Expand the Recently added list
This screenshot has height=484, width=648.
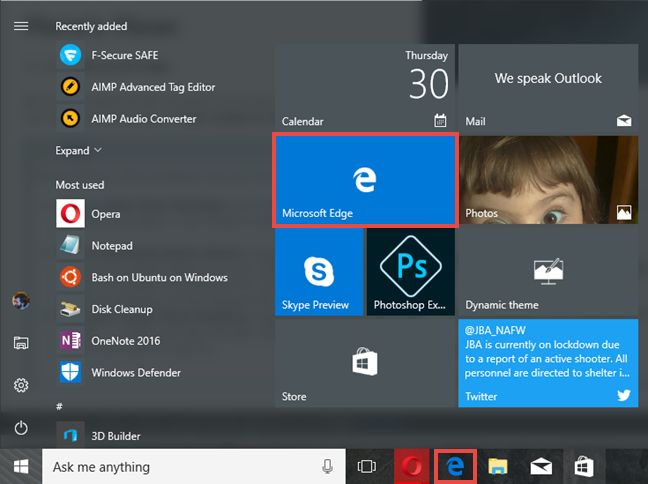[x=78, y=150]
